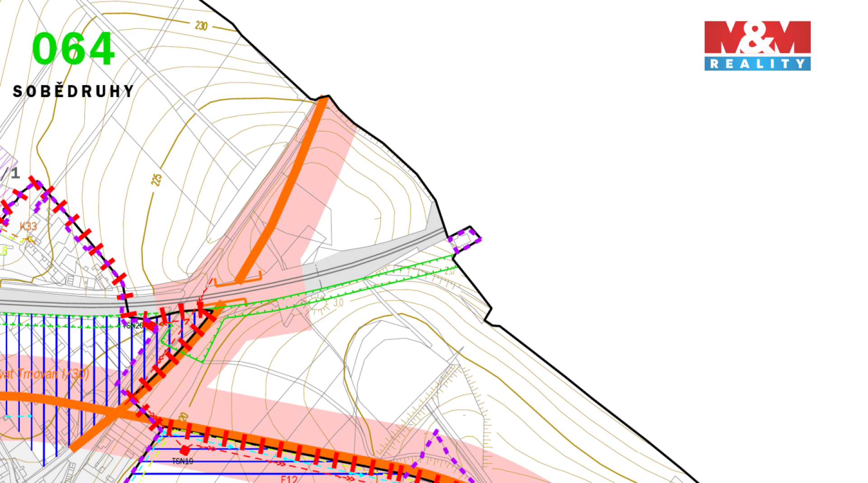Click the M&M Reality logo
This screenshot has width=868, height=483.
pyautogui.click(x=757, y=45)
